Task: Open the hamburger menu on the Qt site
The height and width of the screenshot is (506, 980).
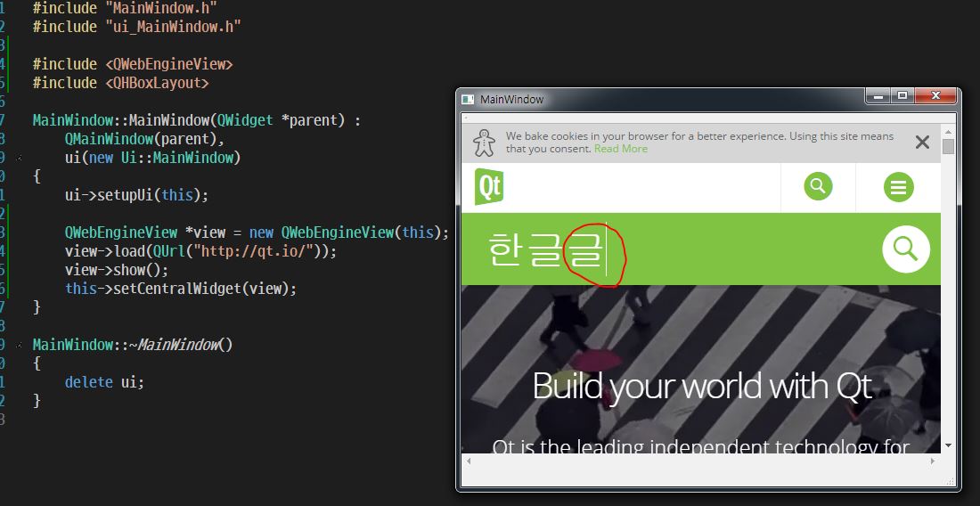Action: coord(898,187)
